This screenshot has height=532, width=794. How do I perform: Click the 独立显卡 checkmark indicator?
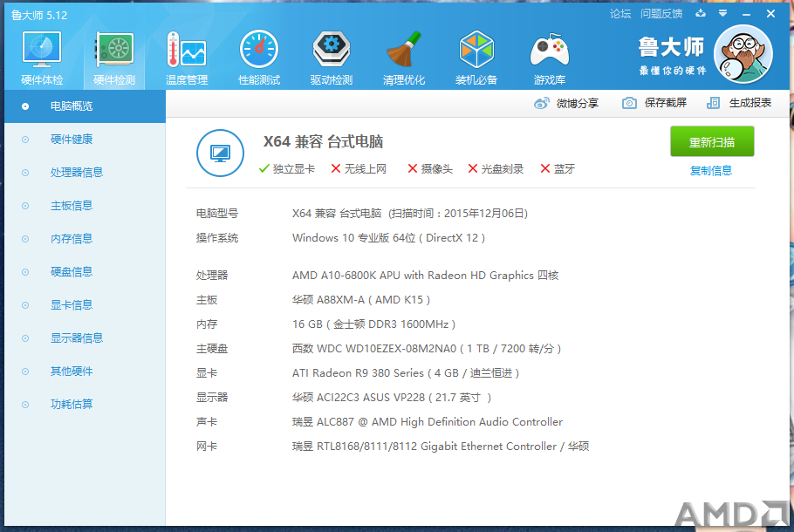pos(286,168)
